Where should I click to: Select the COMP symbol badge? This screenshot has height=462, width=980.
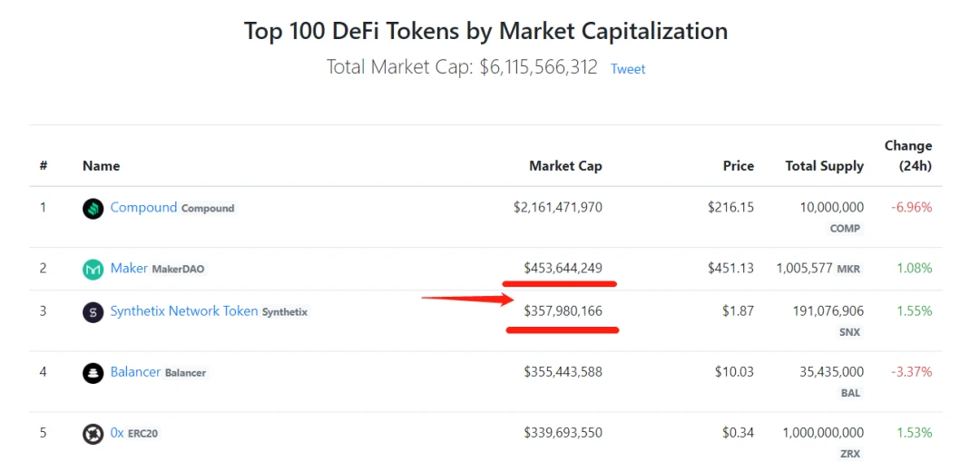pos(845,229)
